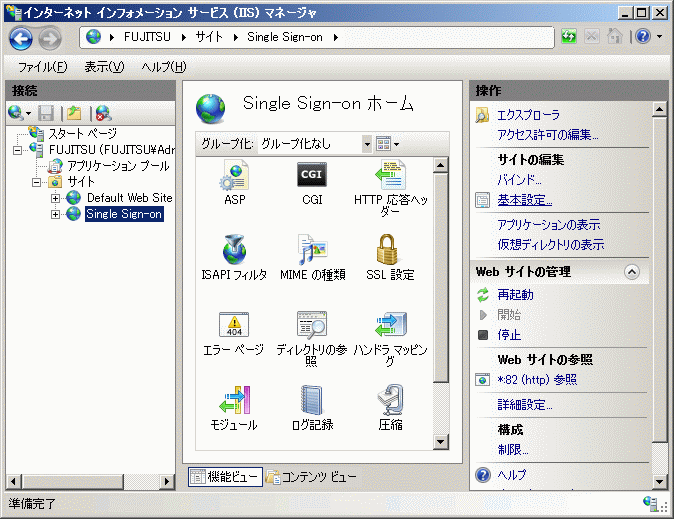
Task: Click the 停止 stop link
Action: click(x=509, y=335)
